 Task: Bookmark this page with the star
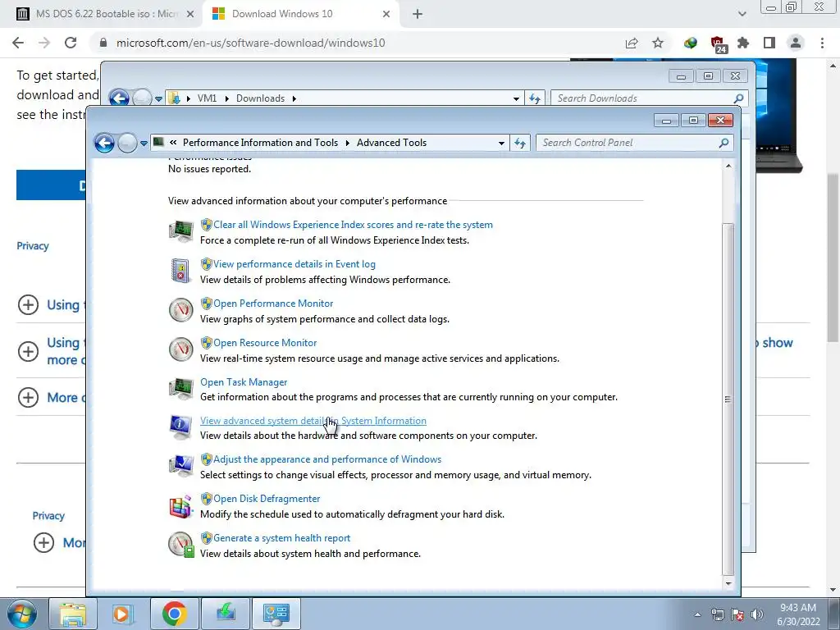tap(658, 43)
